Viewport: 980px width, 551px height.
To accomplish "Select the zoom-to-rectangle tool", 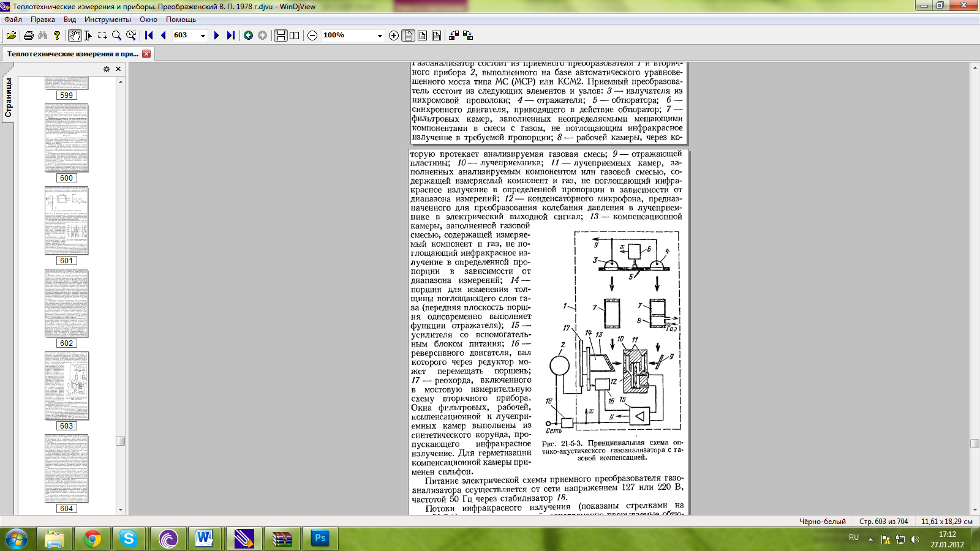I will tap(130, 36).
